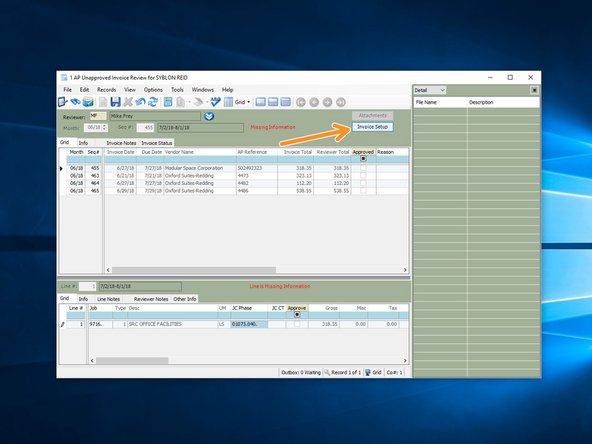
Task: Click the Vendor Name column header
Action: 200,152
